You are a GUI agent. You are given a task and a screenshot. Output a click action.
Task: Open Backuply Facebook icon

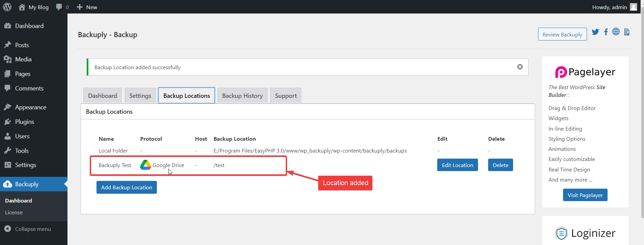606,32
